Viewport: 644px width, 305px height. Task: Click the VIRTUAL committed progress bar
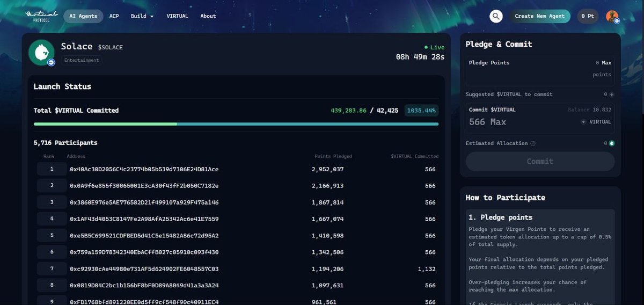pos(236,124)
